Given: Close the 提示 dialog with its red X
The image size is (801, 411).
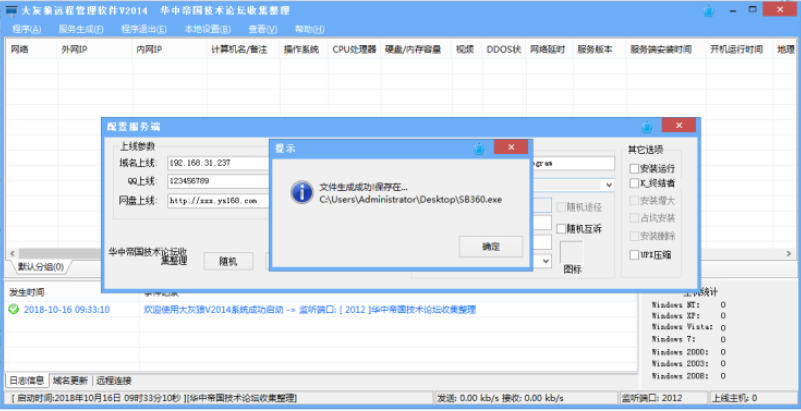Looking at the screenshot, I should (511, 147).
